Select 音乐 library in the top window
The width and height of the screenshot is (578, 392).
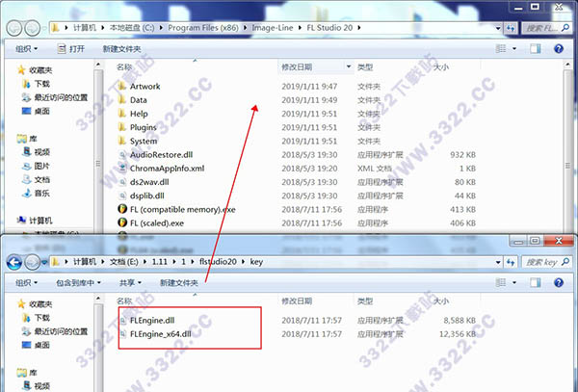[37, 193]
